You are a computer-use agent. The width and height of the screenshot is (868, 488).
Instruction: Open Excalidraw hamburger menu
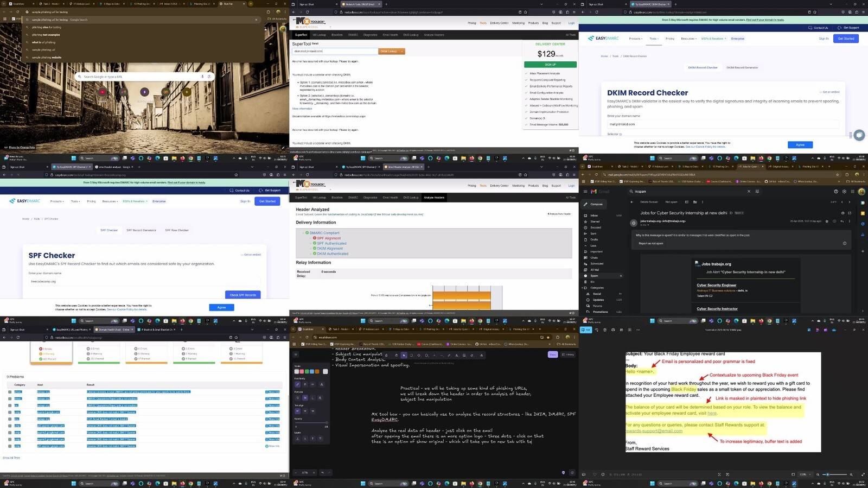pyautogui.click(x=296, y=354)
